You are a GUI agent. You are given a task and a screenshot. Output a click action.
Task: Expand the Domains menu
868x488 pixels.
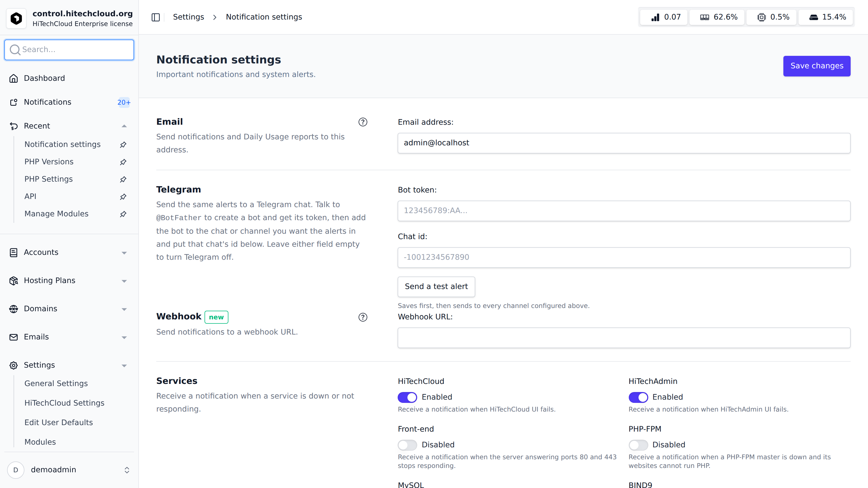coord(124,309)
